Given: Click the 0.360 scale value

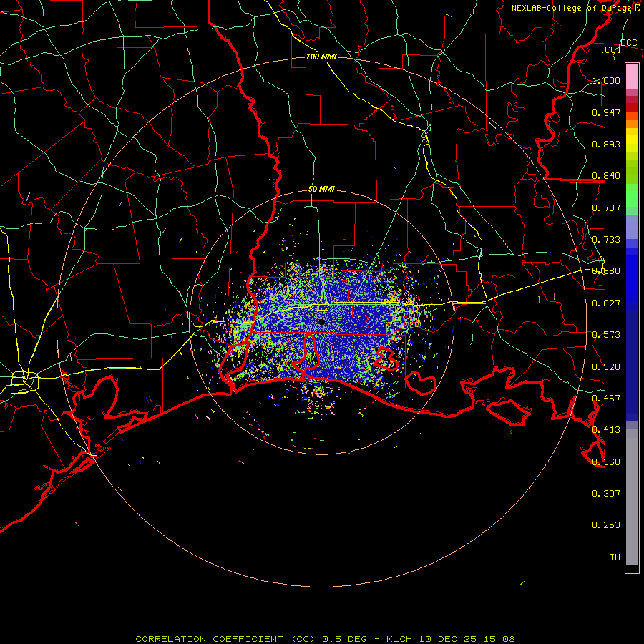Looking at the screenshot, I should click(606, 462).
